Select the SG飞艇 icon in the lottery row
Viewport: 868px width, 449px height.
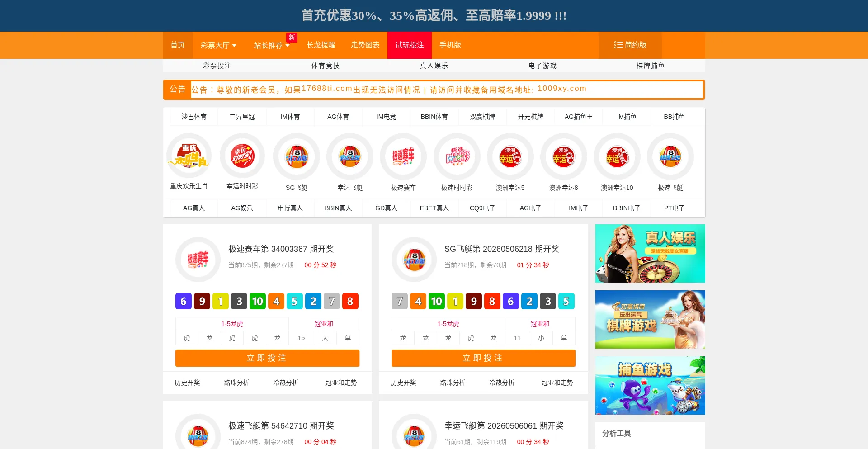pyautogui.click(x=297, y=156)
